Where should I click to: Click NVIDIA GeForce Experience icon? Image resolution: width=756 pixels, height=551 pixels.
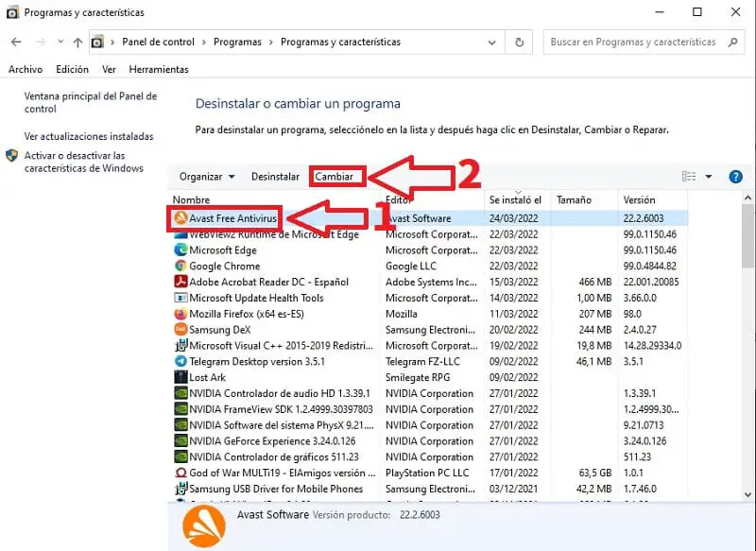pyautogui.click(x=180, y=440)
